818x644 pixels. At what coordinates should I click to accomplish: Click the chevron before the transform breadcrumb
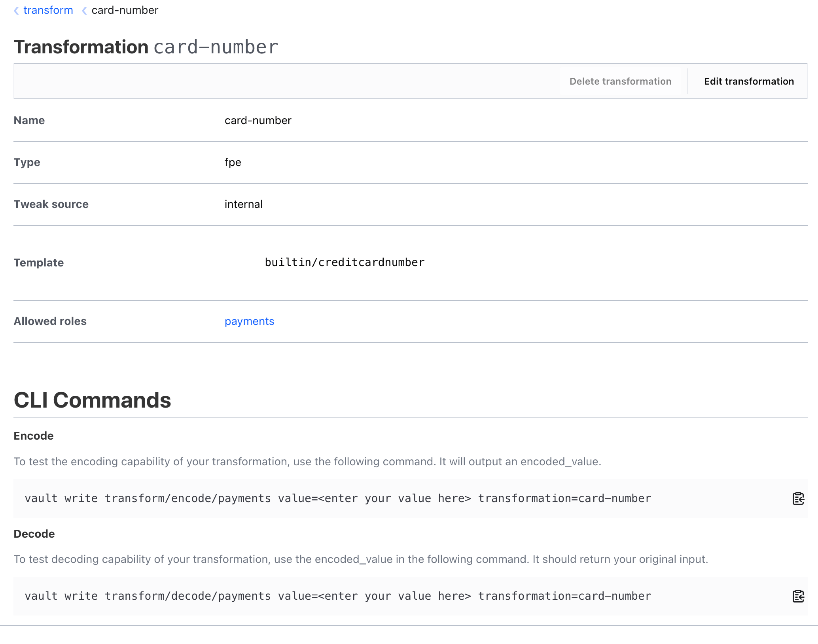coord(16,11)
